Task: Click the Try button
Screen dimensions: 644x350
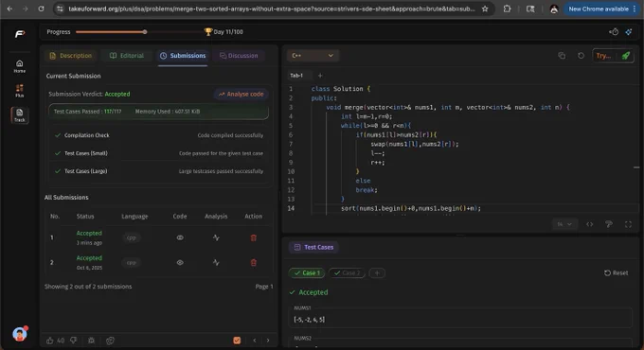Action: (604, 56)
